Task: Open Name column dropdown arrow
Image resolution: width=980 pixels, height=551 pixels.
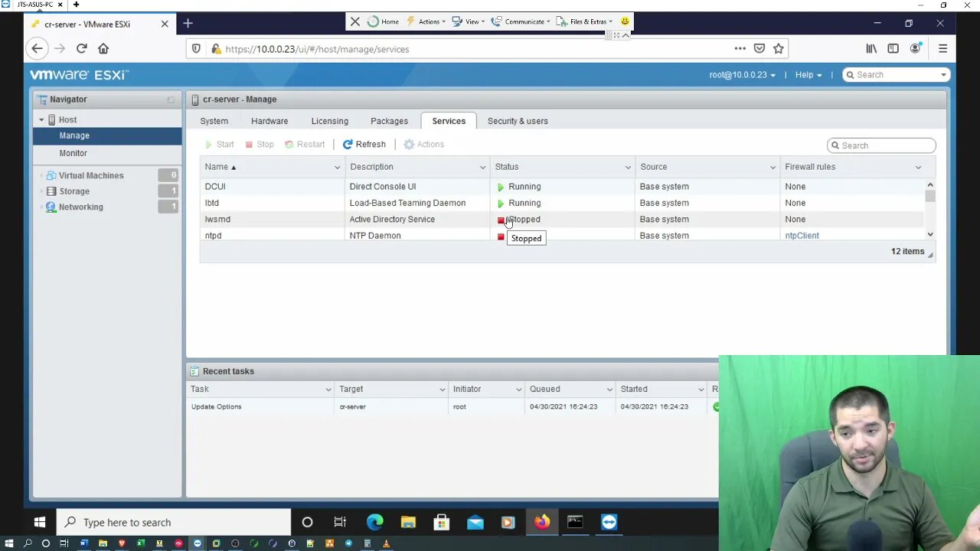Action: click(x=337, y=167)
